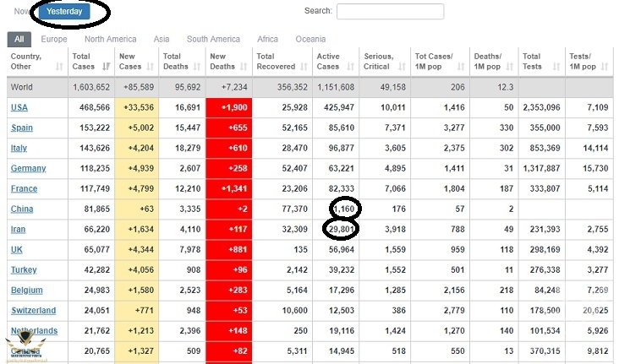Click the Total Recovered sort icon
Viewport: 619px width, 364px height.
(305, 67)
